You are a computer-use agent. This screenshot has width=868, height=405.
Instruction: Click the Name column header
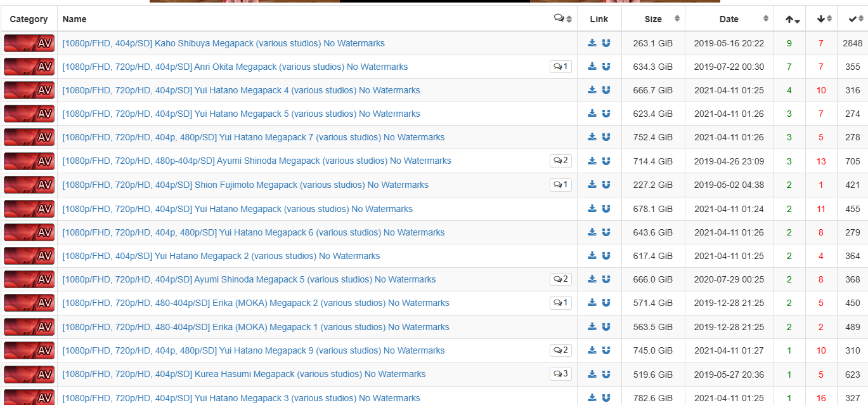(x=75, y=19)
